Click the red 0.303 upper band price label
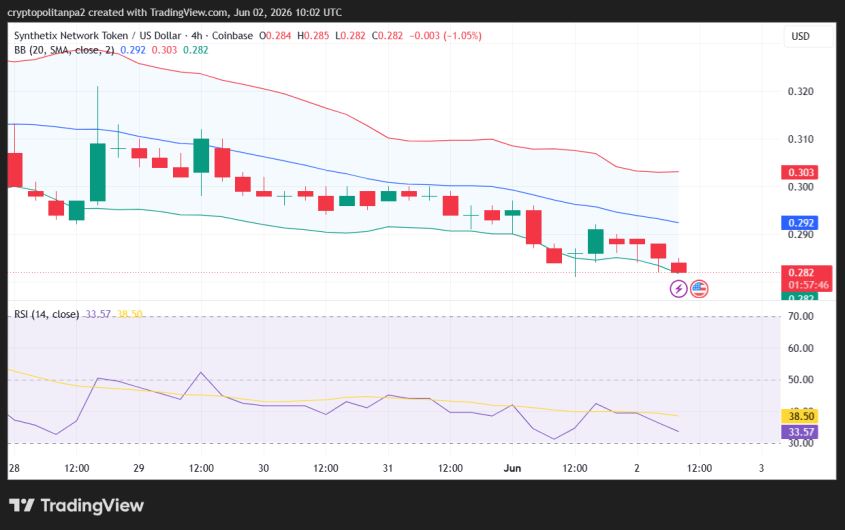The height and width of the screenshot is (530, 845). pos(800,173)
